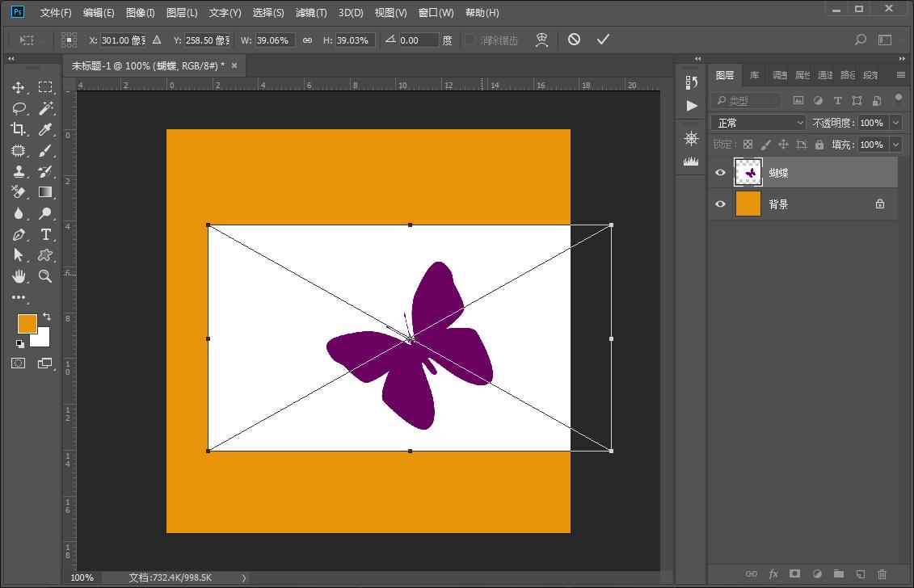Hide the 蝴蝶 layer
Image resolution: width=914 pixels, height=588 pixels.
(x=720, y=172)
